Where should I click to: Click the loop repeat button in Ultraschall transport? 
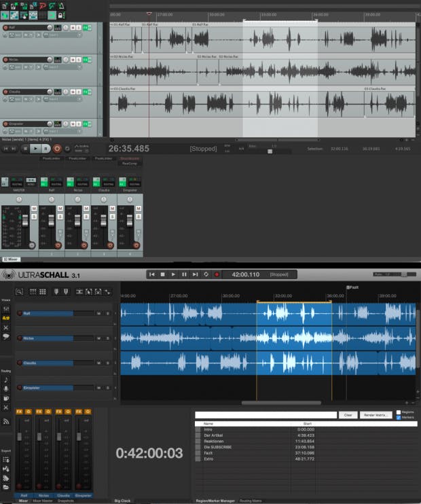click(x=206, y=274)
